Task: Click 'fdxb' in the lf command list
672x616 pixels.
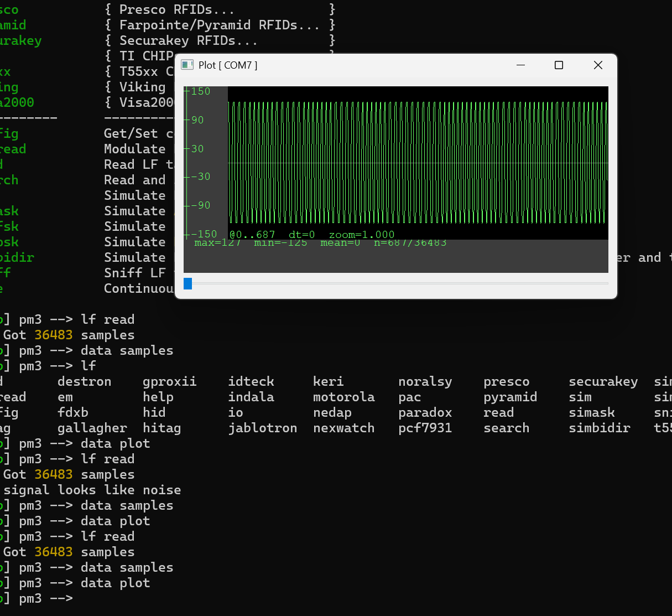Action: [73, 413]
